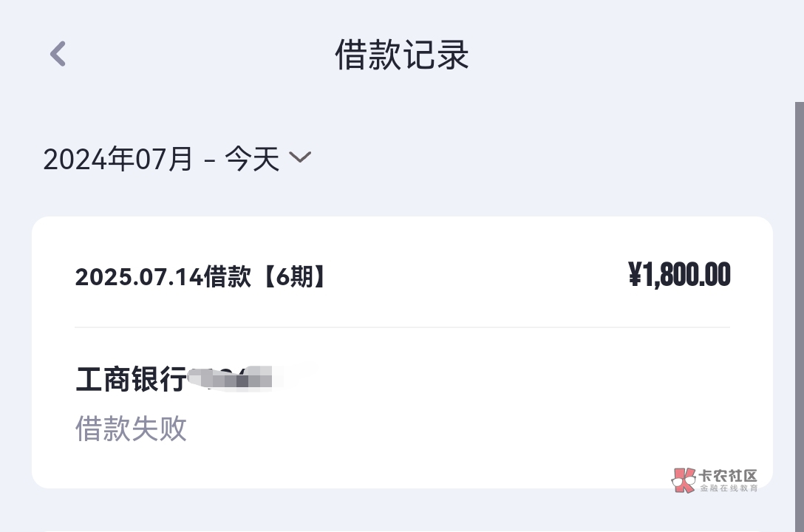Click the ¥ currency symbol
The image size is (804, 532).
635,275
